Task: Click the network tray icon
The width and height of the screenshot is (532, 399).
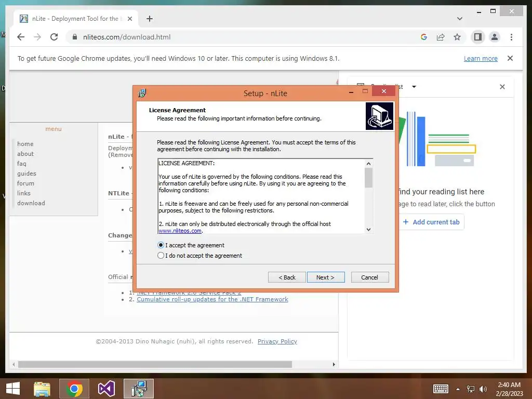Action: tap(471, 389)
